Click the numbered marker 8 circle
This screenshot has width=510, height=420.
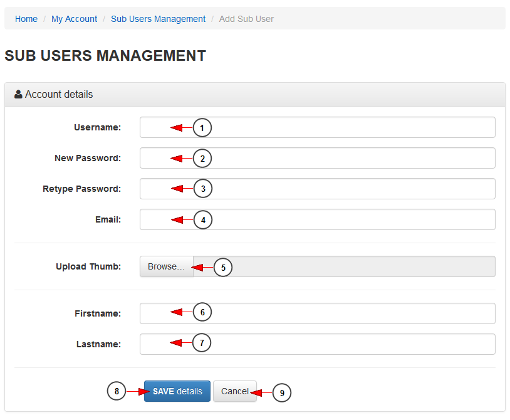[x=117, y=391]
